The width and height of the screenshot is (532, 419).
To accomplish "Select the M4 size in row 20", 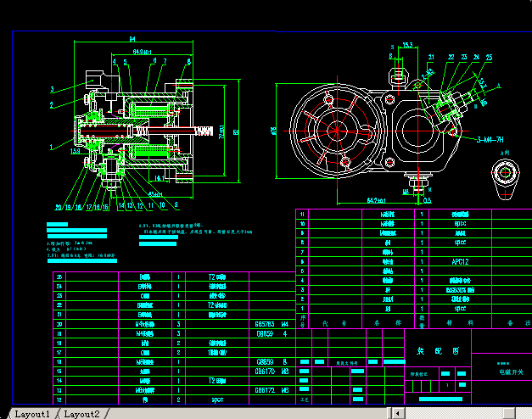I will 284,324.
